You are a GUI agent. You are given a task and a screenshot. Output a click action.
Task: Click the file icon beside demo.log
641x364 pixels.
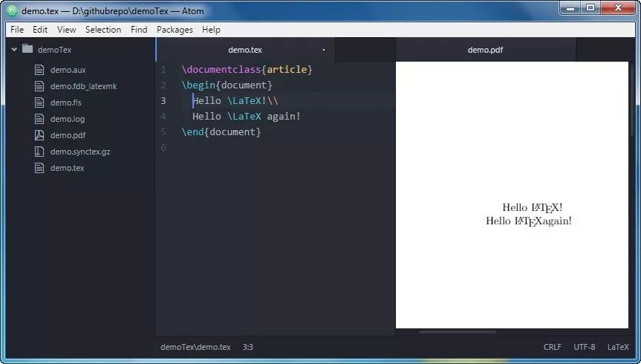click(39, 119)
